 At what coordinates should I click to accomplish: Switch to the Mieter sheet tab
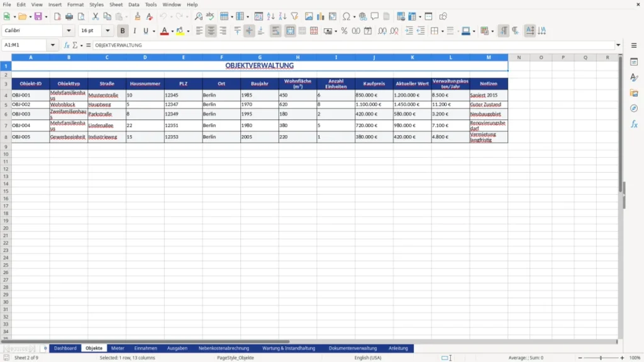pyautogui.click(x=118, y=348)
